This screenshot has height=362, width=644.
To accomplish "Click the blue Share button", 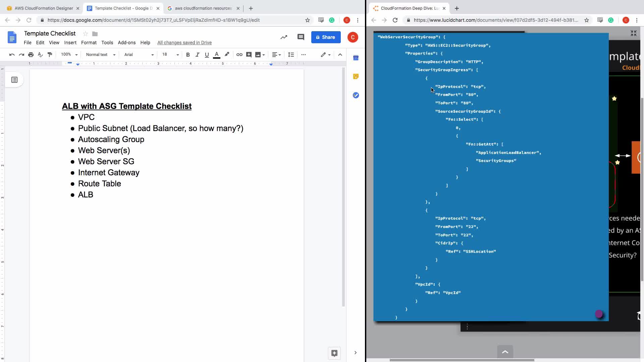I will 326,37.
